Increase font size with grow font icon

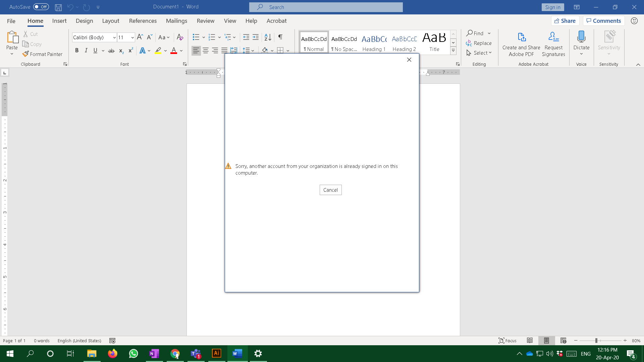click(x=140, y=37)
